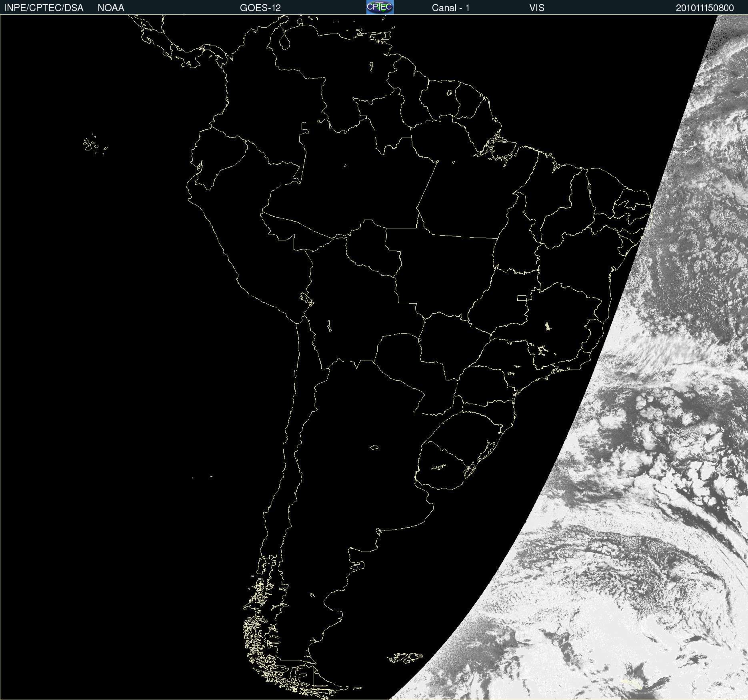Click the Falkland Islands outline
748x700 pixels.
click(405, 657)
